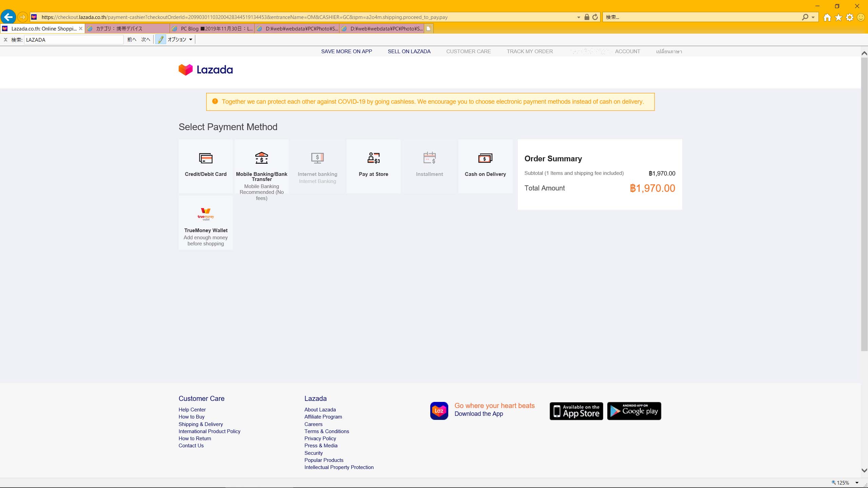
Task: Open About Lazada footer link
Action: click(320, 410)
